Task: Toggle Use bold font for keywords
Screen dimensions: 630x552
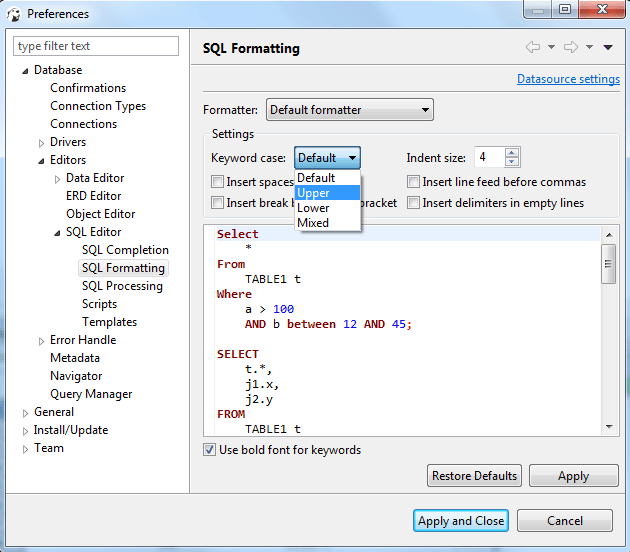Action: [210, 450]
